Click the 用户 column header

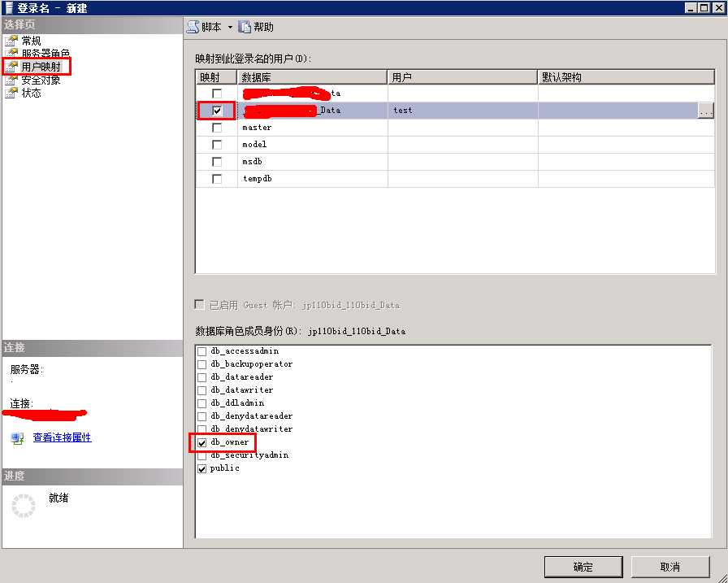(x=462, y=77)
